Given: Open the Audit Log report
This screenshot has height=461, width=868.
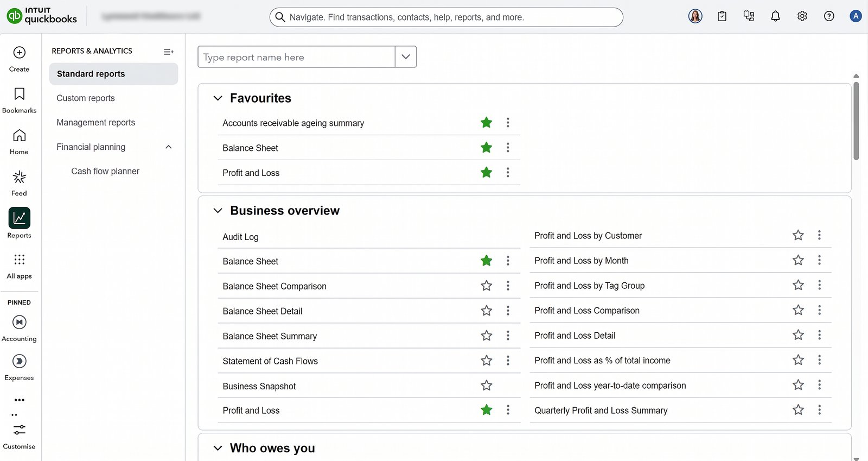Looking at the screenshot, I should click(x=241, y=237).
